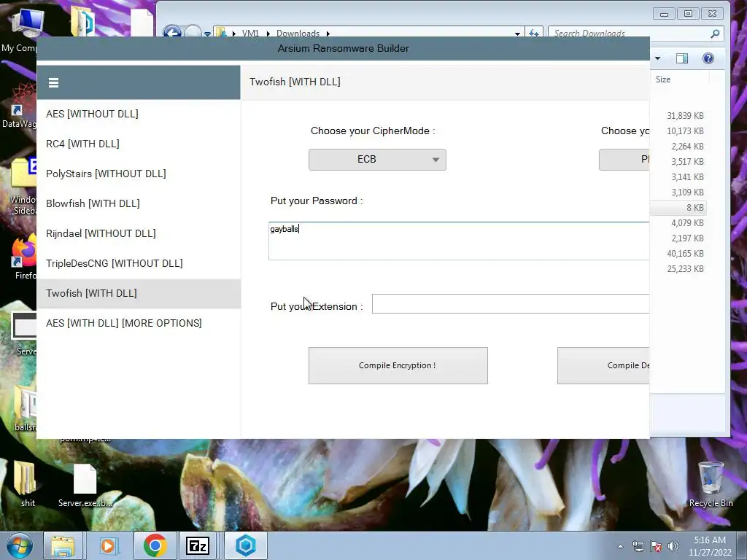Toggle the preview pane in Explorer
Image resolution: width=747 pixels, height=560 pixels.
coord(682,58)
